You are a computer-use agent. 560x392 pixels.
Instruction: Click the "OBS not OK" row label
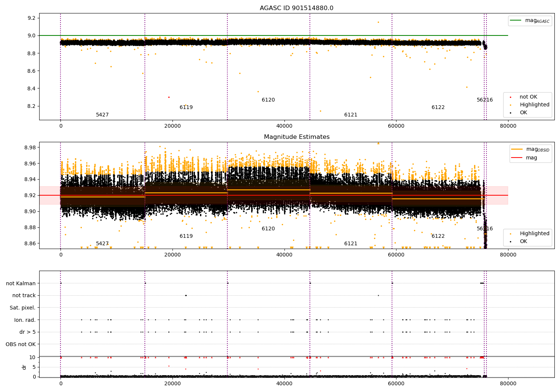[21, 344]
